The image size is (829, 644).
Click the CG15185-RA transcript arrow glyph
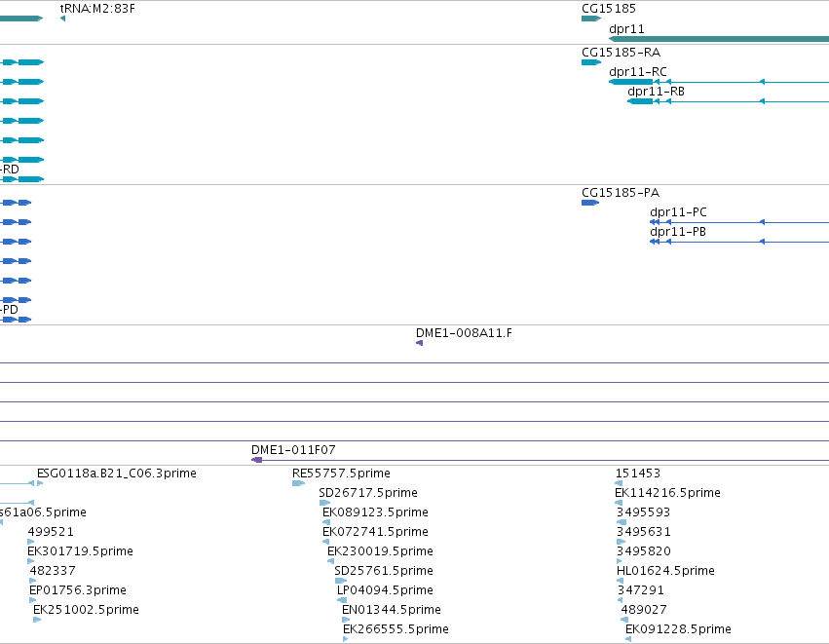(x=591, y=62)
